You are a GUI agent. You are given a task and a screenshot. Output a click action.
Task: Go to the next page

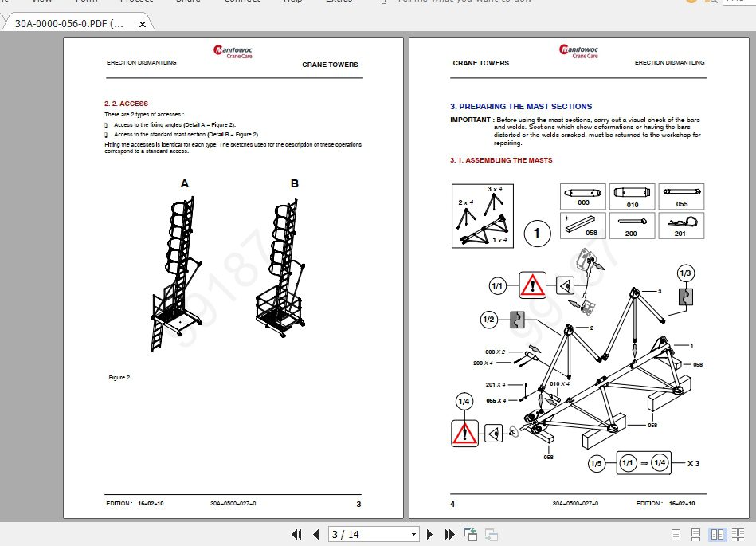[x=429, y=534]
